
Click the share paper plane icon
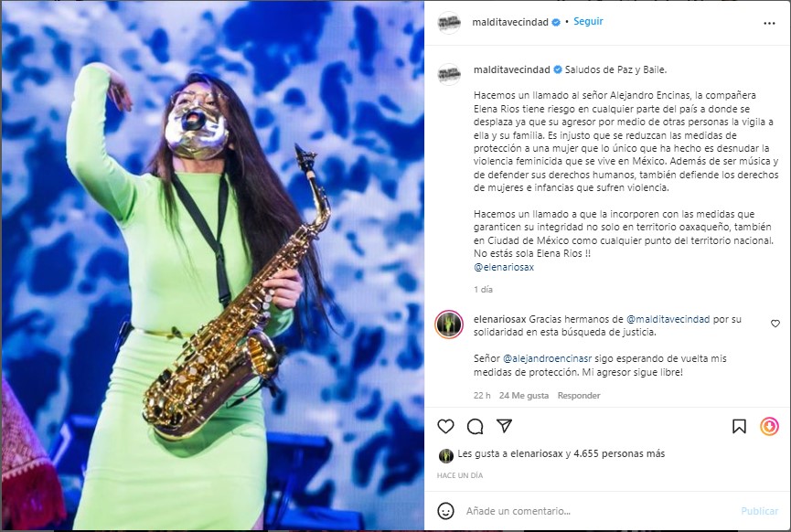point(504,426)
